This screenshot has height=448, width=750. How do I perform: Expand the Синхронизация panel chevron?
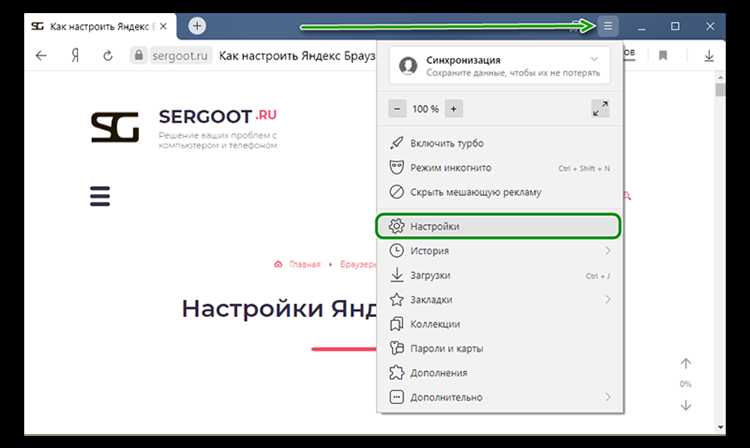click(x=594, y=59)
